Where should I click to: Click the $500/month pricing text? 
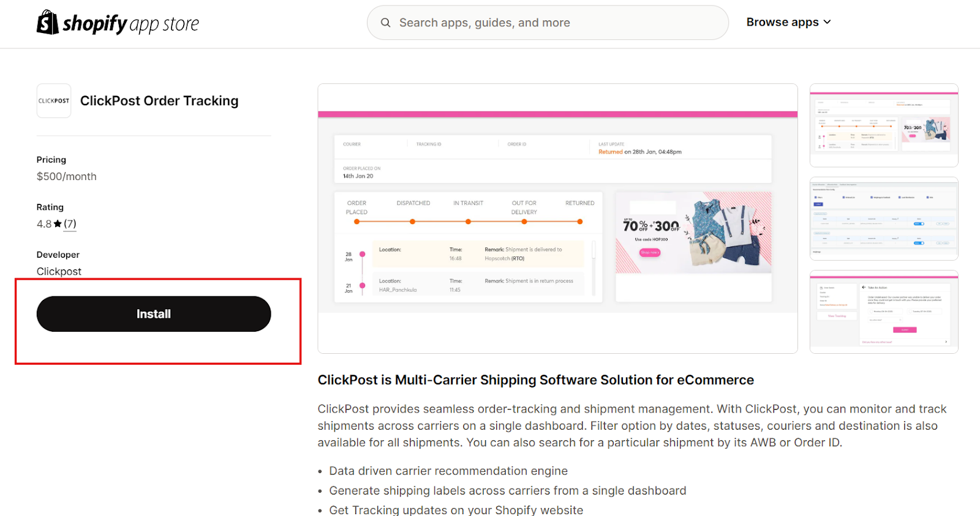[67, 176]
